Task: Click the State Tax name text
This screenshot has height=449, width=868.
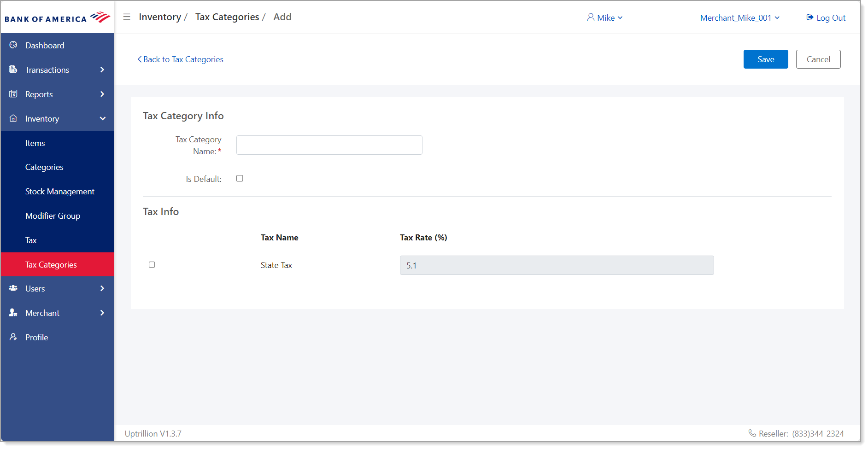Action: pyautogui.click(x=276, y=265)
